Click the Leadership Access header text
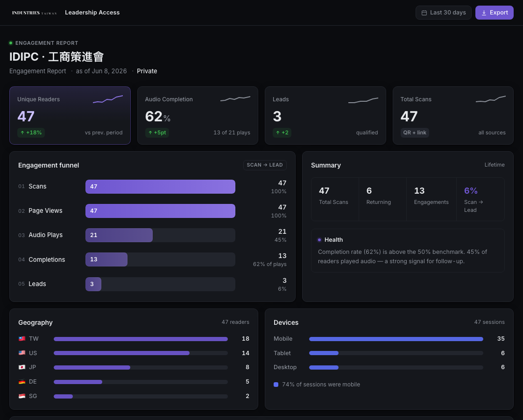Screen dimensions: 523x420 [x=92, y=12]
